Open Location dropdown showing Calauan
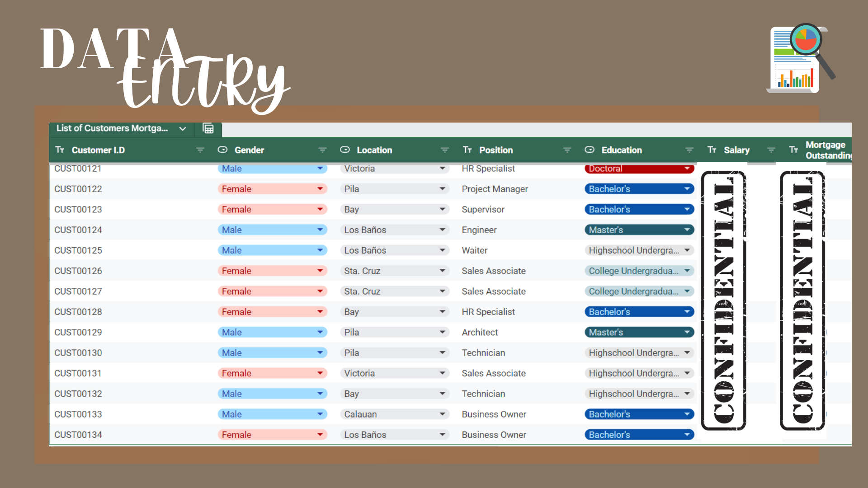The height and width of the screenshot is (488, 868). point(442,414)
